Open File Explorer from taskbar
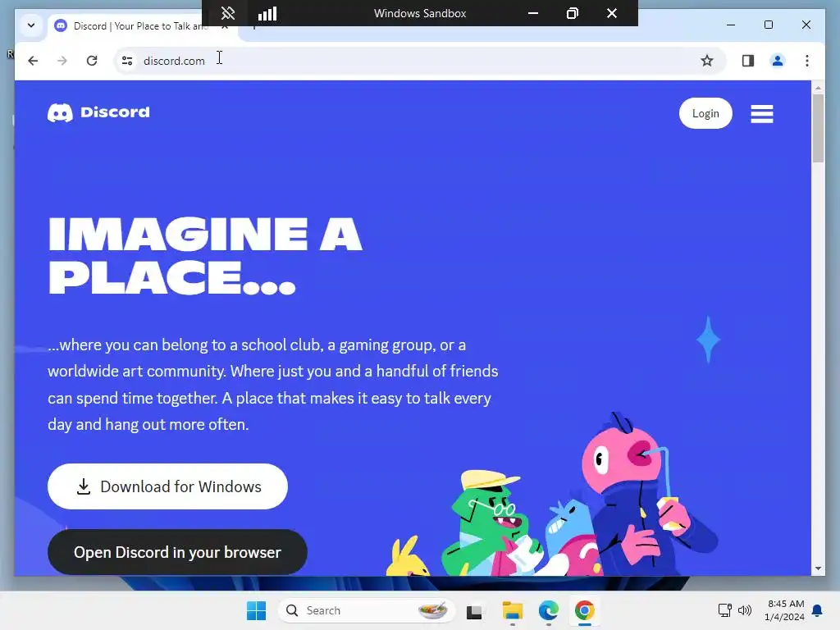This screenshot has width=840, height=630. click(512, 610)
